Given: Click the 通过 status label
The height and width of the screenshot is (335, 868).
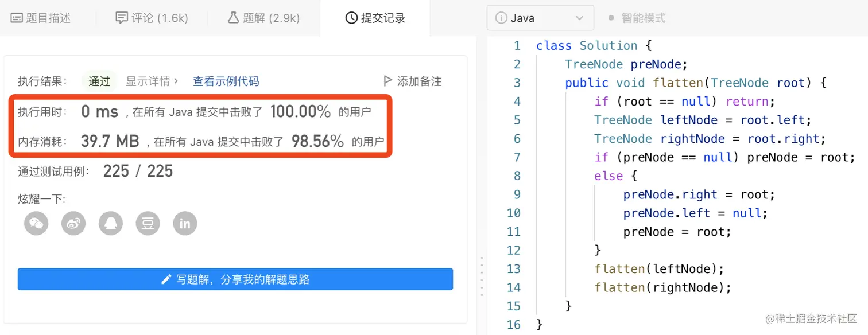Looking at the screenshot, I should pos(99,81).
